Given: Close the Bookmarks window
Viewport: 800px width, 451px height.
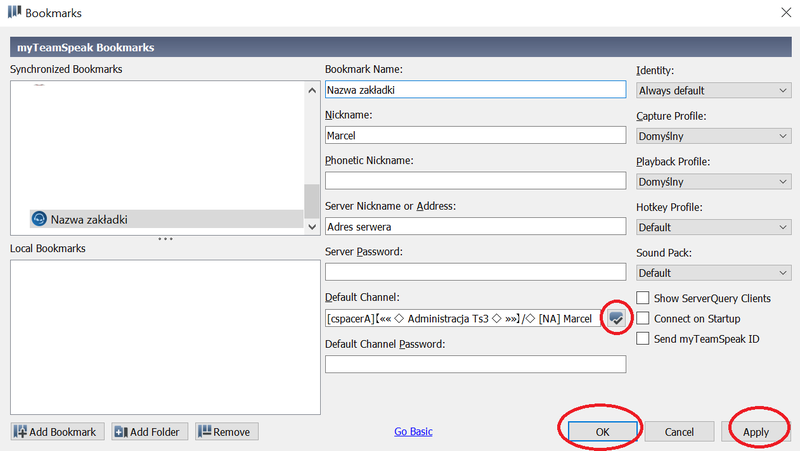Looking at the screenshot, I should click(786, 12).
